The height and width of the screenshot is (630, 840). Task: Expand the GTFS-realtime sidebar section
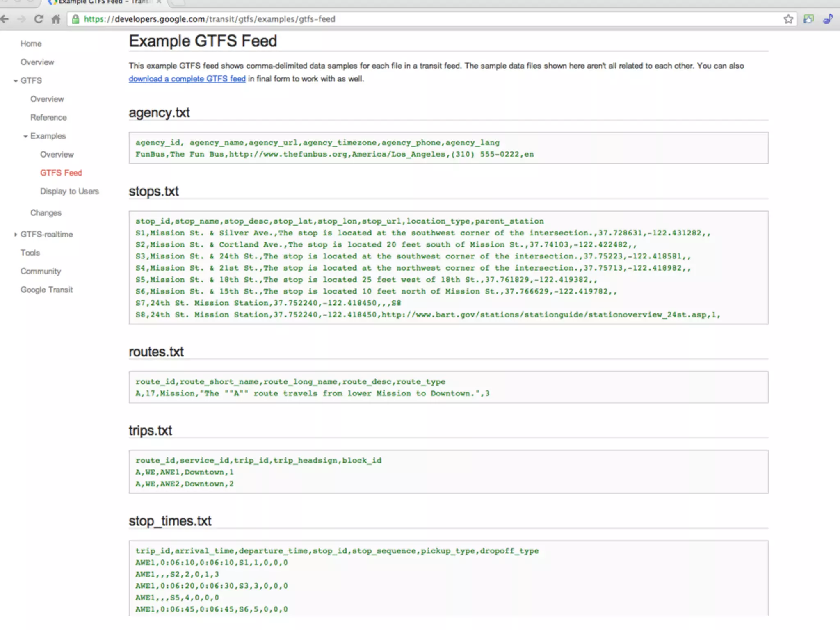(16, 235)
